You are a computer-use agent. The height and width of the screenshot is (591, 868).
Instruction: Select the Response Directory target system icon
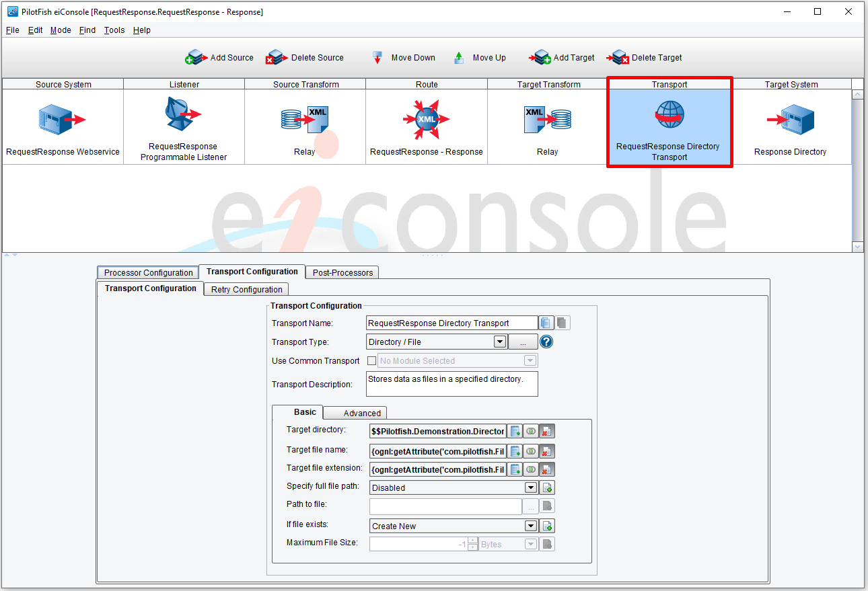coord(791,120)
